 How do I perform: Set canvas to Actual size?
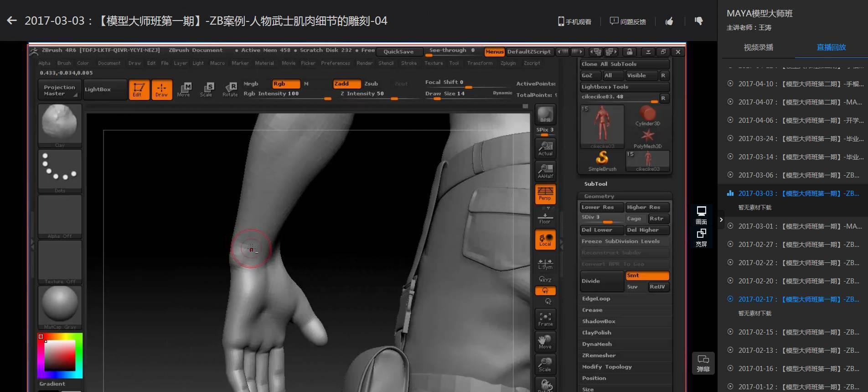[545, 148]
